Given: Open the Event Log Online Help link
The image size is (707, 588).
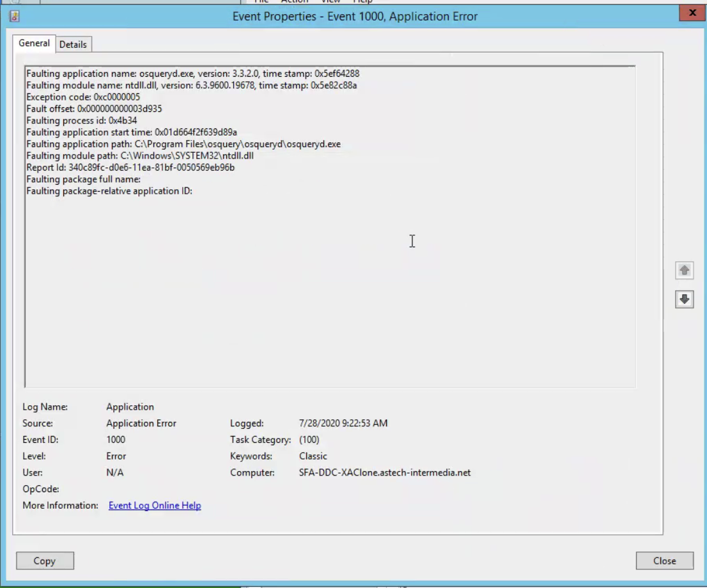Looking at the screenshot, I should tap(155, 506).
